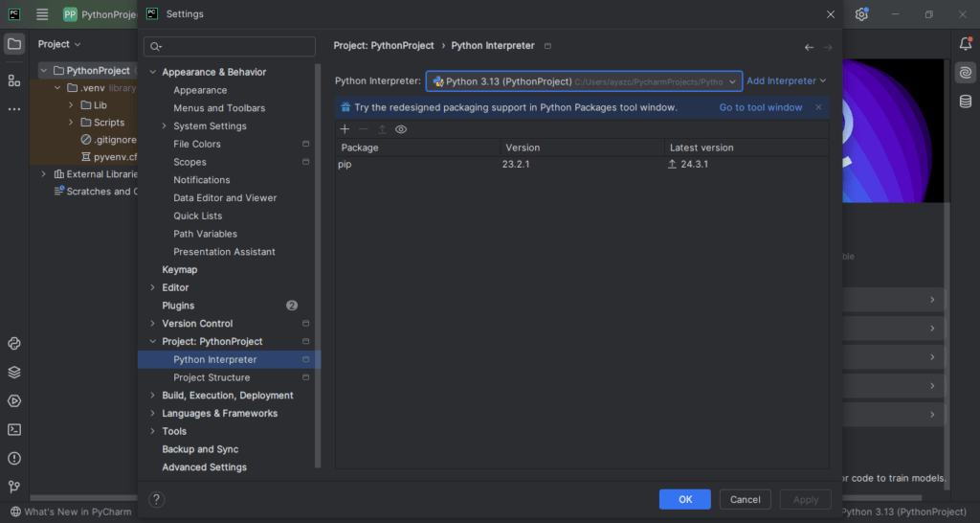Open Git version control tool icon
The height and width of the screenshot is (523, 980).
[14, 487]
